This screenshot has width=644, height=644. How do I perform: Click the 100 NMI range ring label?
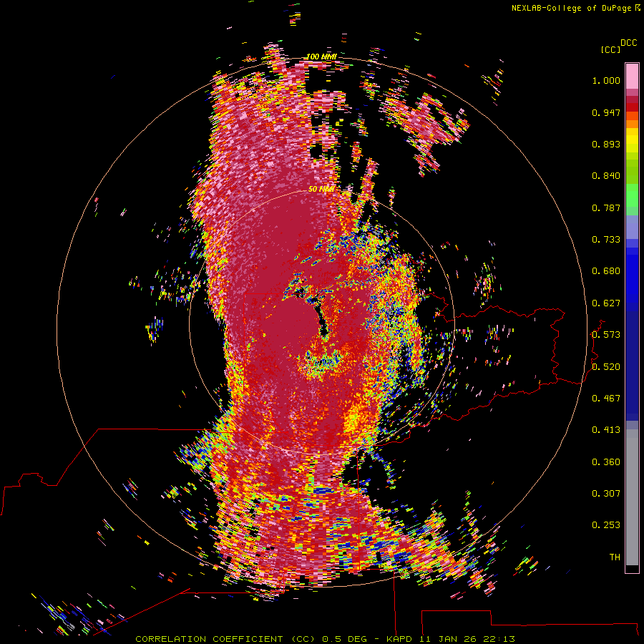321,57
